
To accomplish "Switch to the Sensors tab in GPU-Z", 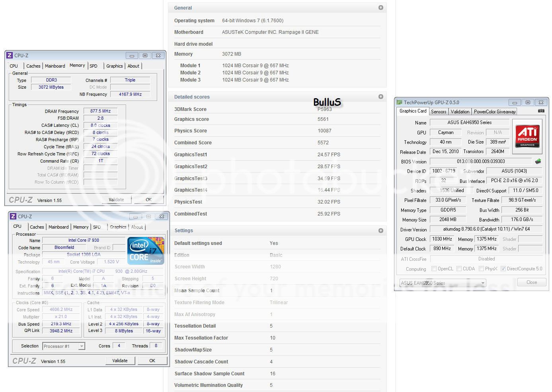I will click(x=438, y=112).
